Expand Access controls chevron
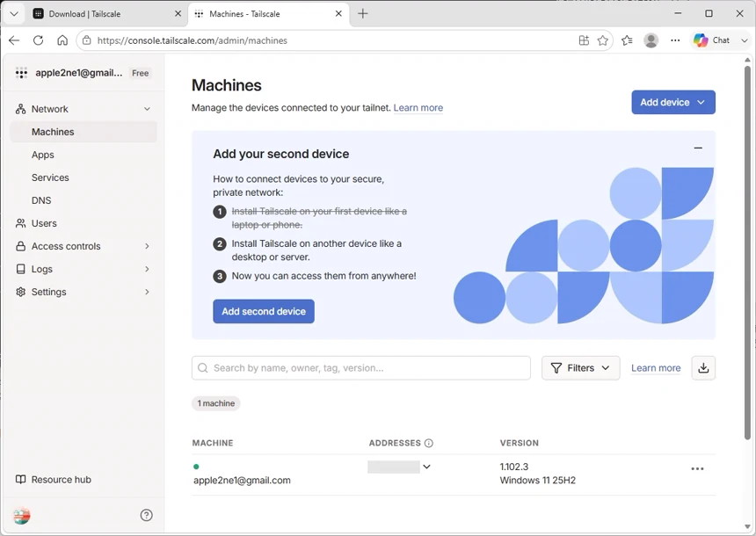This screenshot has width=756, height=536. coord(147,246)
